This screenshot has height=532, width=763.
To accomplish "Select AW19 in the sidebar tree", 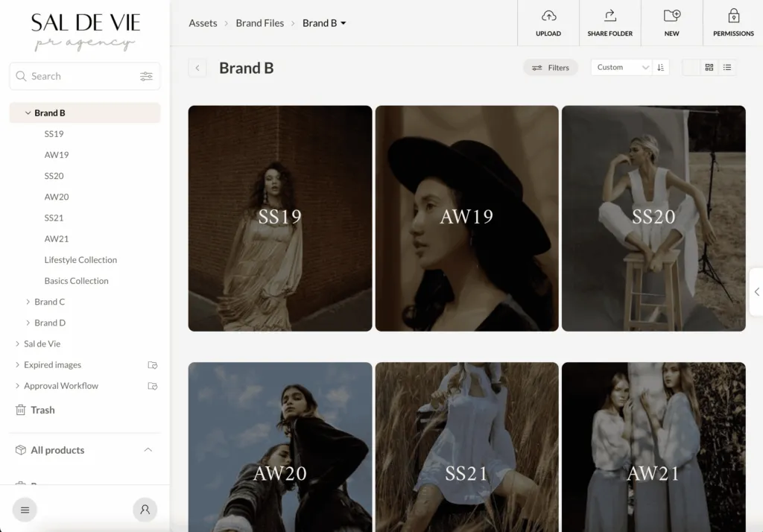I will click(x=57, y=155).
